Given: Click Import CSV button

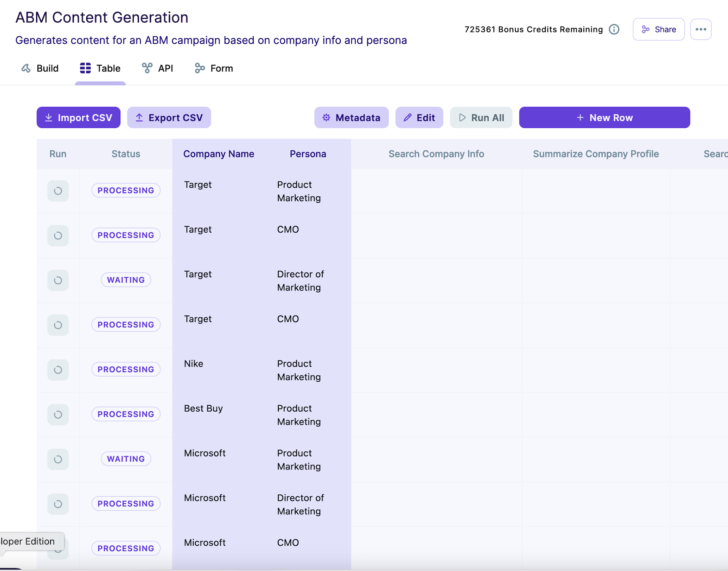Looking at the screenshot, I should (78, 118).
